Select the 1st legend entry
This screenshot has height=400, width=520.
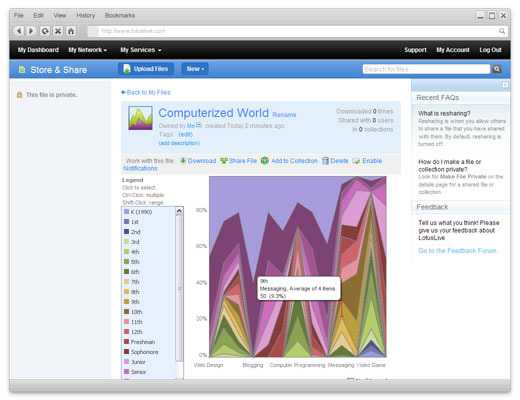click(131, 222)
